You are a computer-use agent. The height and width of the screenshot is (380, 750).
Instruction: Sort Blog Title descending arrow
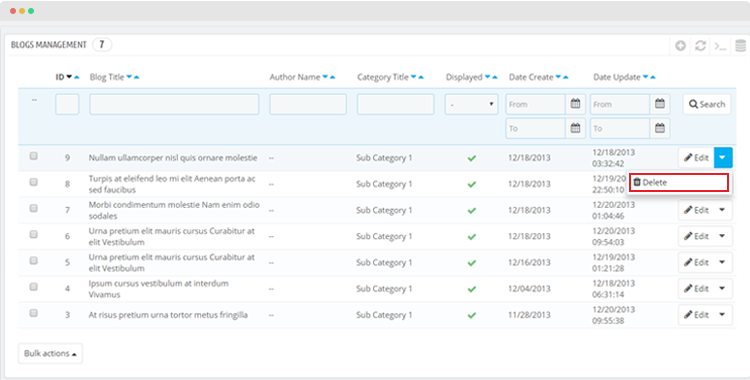click(x=129, y=77)
